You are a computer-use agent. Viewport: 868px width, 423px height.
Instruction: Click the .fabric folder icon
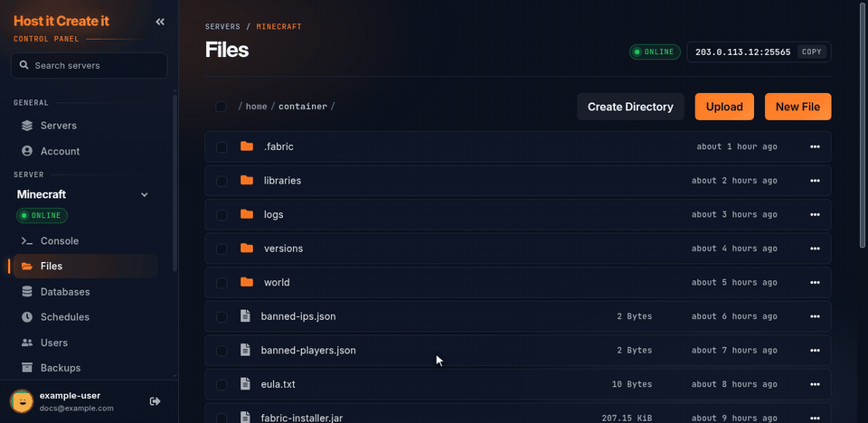[x=247, y=146]
